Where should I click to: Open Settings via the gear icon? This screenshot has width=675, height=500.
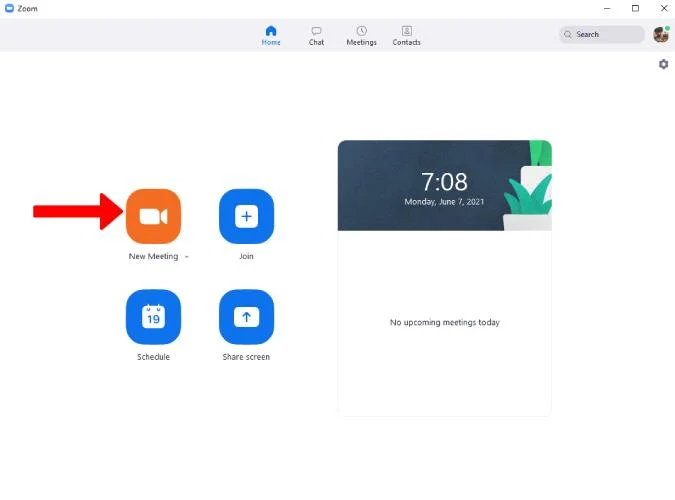[x=663, y=64]
